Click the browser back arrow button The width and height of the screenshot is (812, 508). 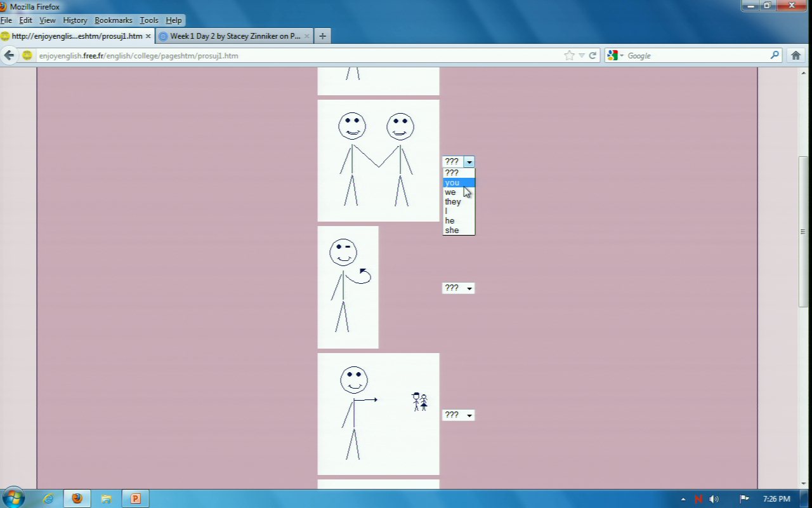(9, 55)
